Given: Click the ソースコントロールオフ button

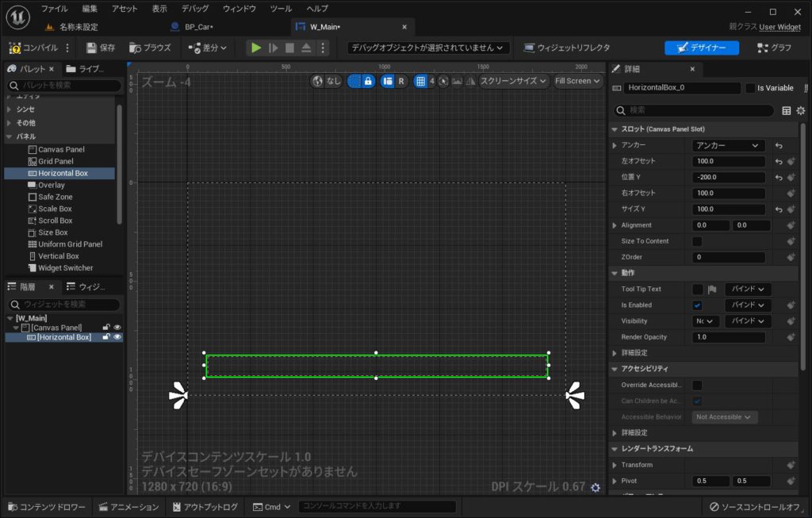Looking at the screenshot, I should pyautogui.click(x=755, y=507).
